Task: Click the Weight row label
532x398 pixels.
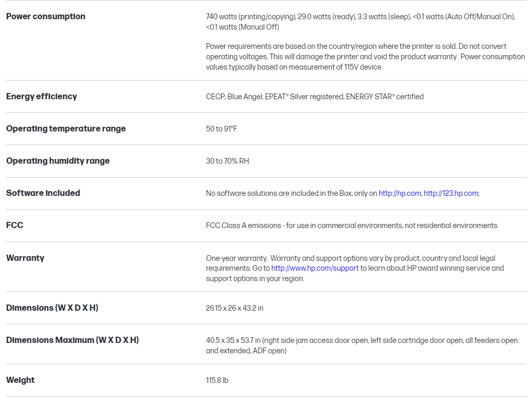Action: pyautogui.click(x=20, y=380)
